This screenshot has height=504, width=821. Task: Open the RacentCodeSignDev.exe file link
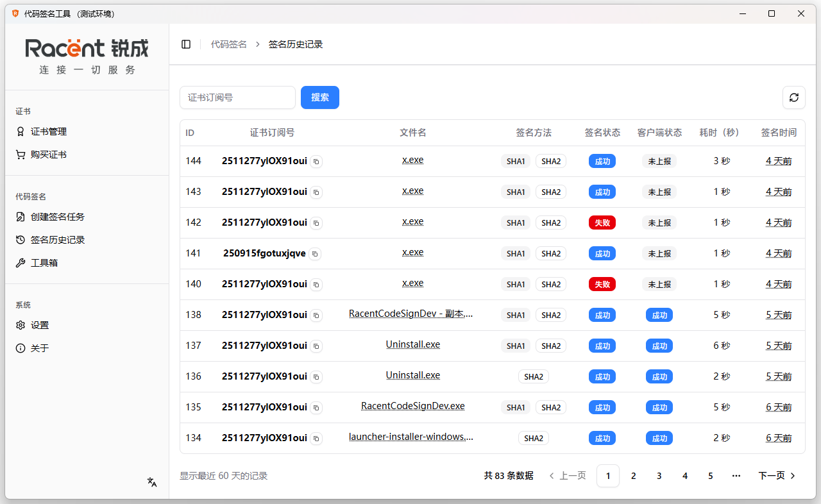(x=412, y=407)
